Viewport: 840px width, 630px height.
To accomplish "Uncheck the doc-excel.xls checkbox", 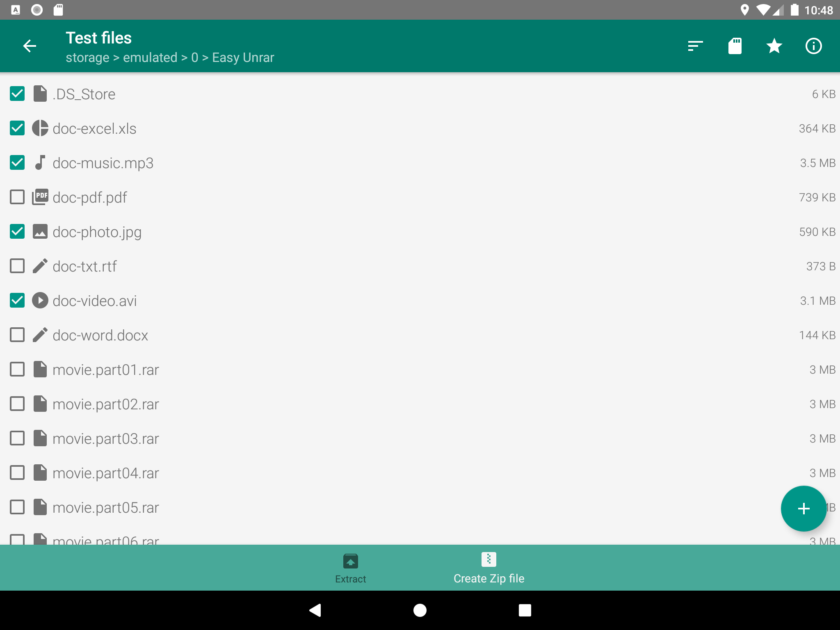I will pos(17,128).
